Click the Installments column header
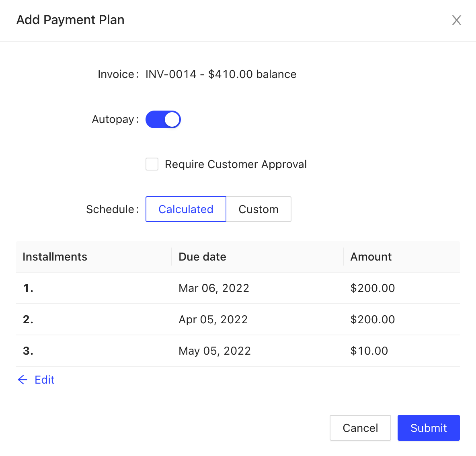This screenshot has width=476, height=456. (55, 257)
